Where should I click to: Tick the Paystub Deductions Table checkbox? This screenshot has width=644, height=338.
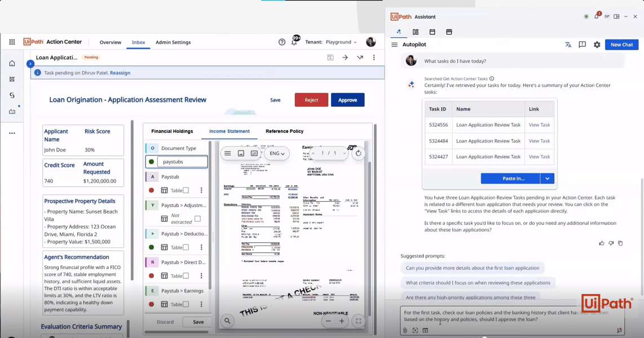coord(186,247)
